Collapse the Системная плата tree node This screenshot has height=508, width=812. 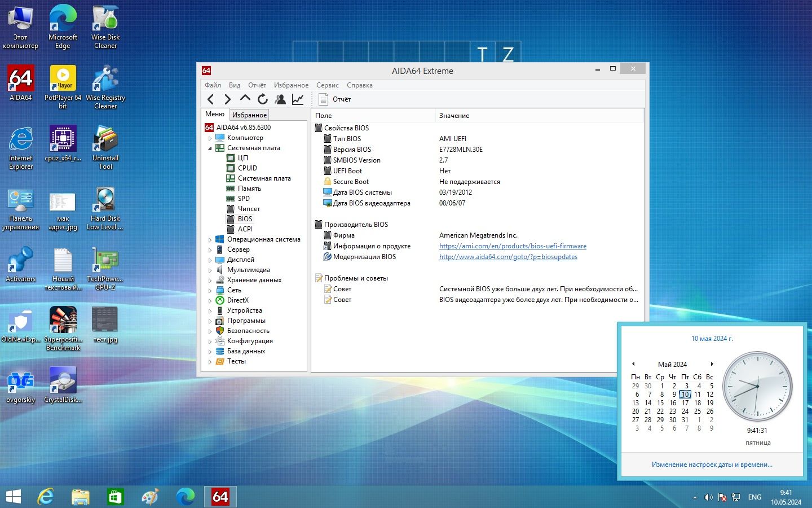[x=210, y=148]
